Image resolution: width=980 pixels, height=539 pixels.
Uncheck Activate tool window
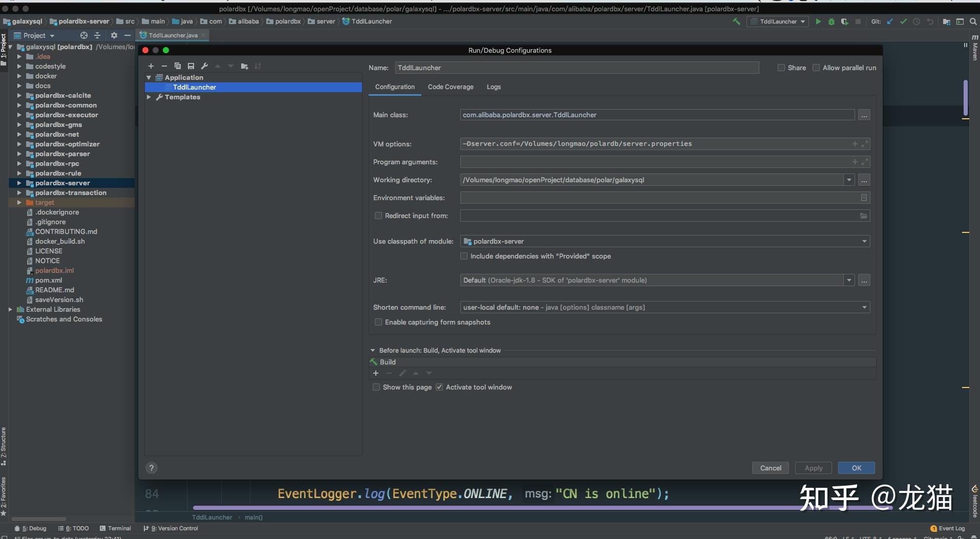[x=439, y=387]
